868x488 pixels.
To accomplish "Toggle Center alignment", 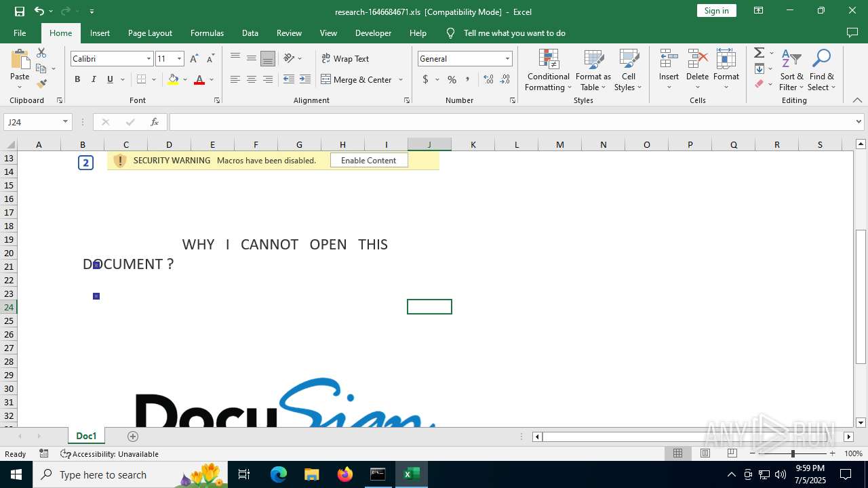I will [x=252, y=79].
